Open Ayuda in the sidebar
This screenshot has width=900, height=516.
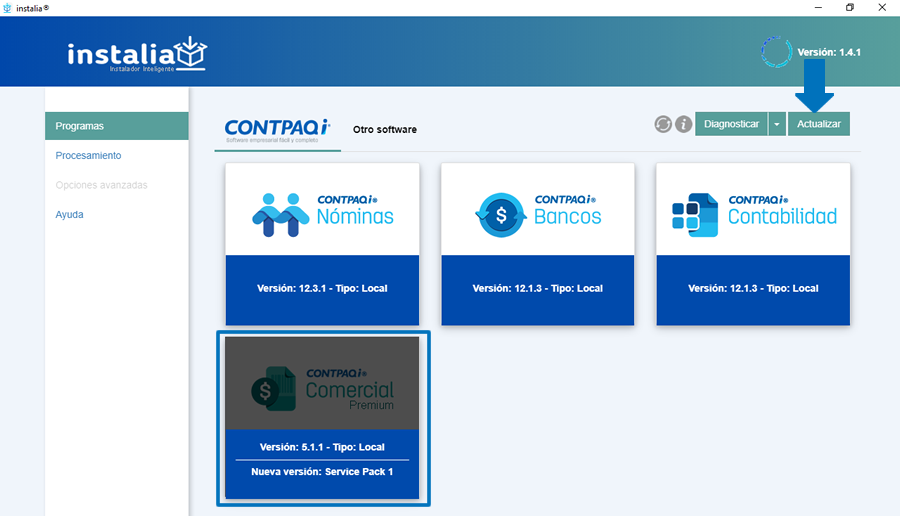tap(69, 215)
